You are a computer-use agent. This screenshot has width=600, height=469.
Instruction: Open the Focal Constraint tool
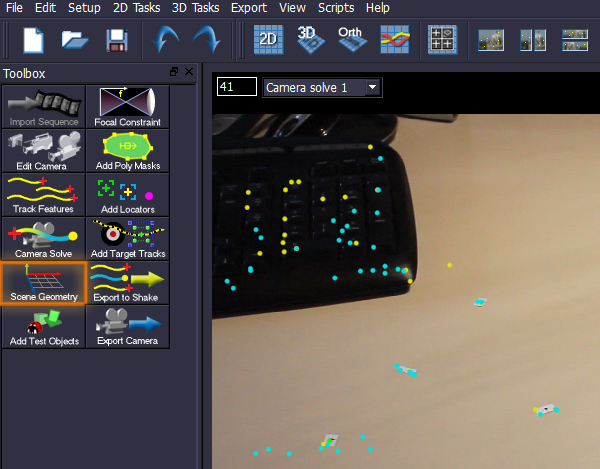coord(128,107)
